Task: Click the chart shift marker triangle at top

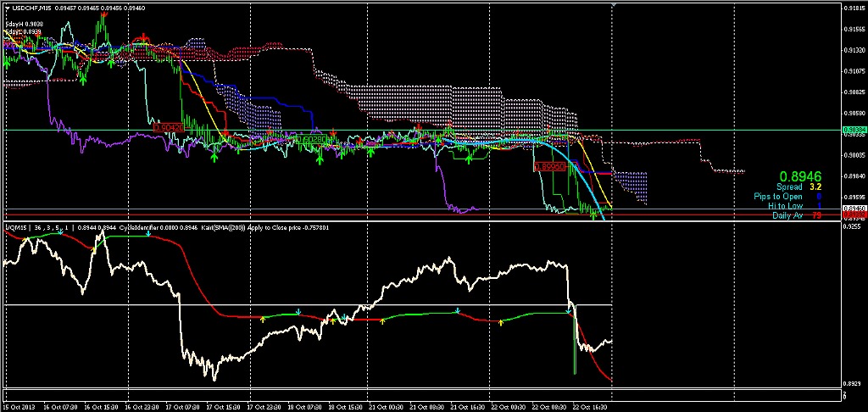Action: [x=612, y=6]
